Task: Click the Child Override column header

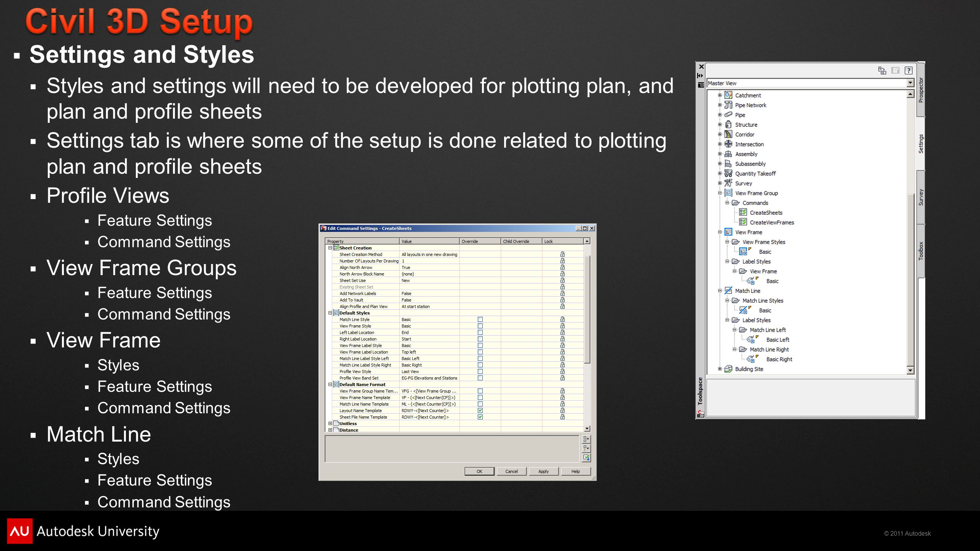Action: click(521, 241)
